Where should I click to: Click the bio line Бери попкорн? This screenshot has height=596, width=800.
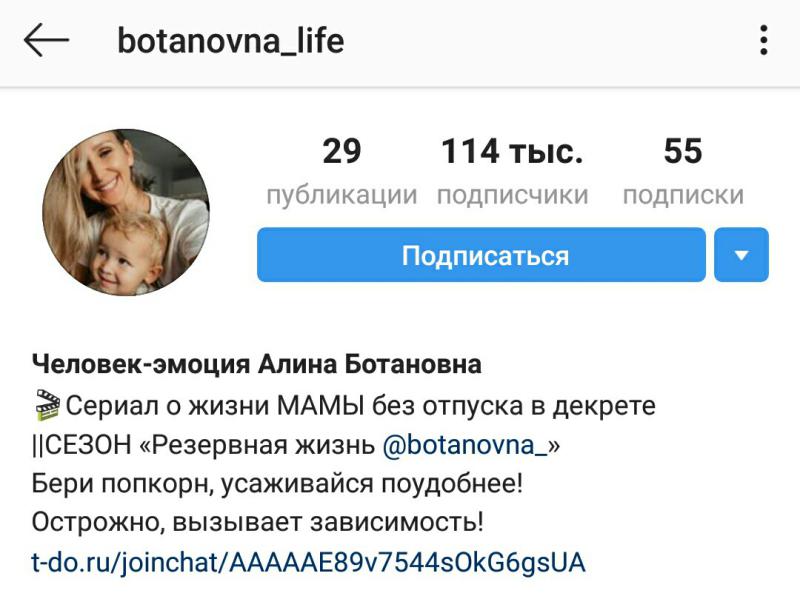(277, 483)
